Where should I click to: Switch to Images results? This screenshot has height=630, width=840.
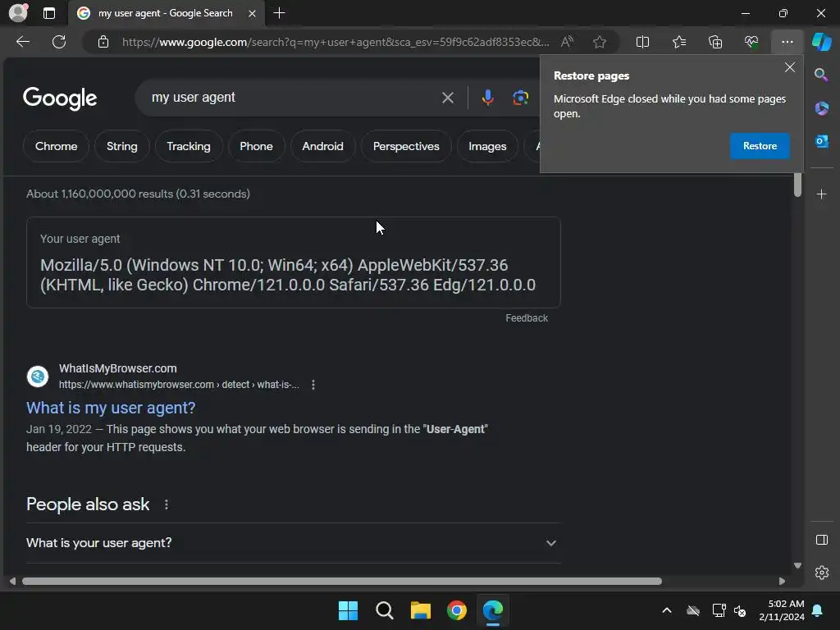[487, 146]
